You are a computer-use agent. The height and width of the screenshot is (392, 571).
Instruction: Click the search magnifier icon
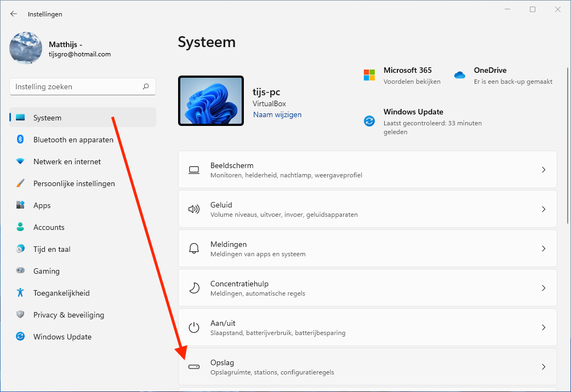[146, 87]
